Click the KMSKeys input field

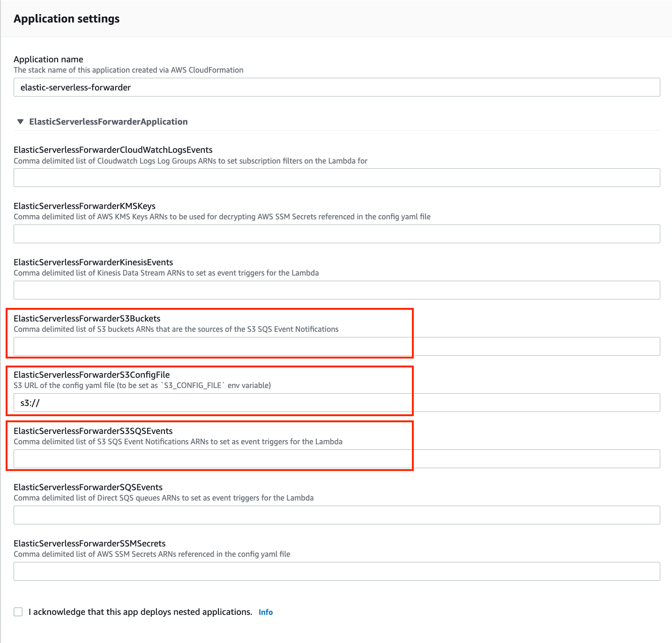(337, 234)
